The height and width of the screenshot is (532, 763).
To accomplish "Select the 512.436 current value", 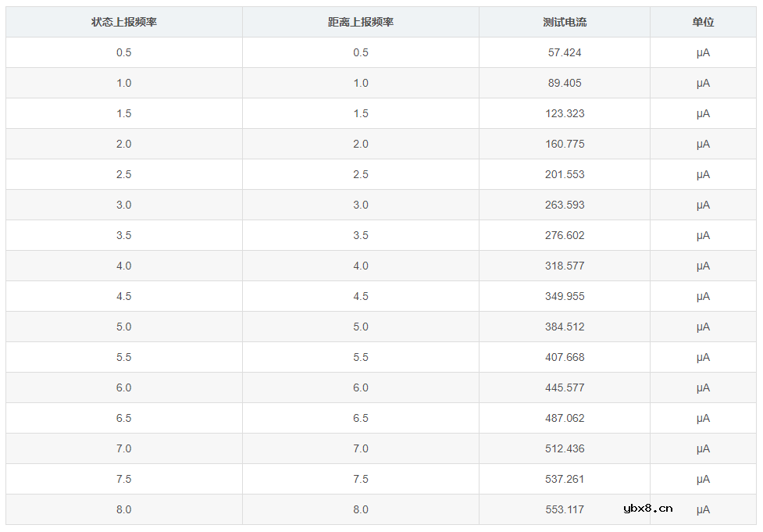I will click(x=565, y=448).
